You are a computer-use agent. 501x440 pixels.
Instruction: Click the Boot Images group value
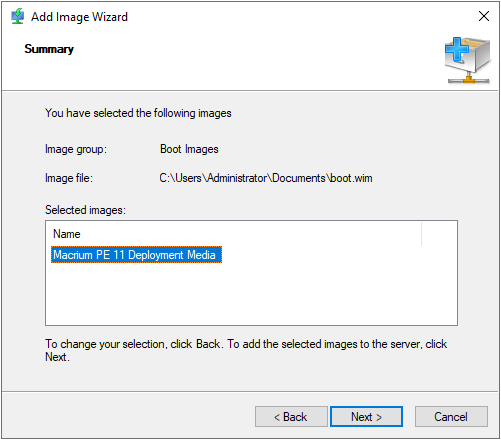pyautogui.click(x=189, y=149)
